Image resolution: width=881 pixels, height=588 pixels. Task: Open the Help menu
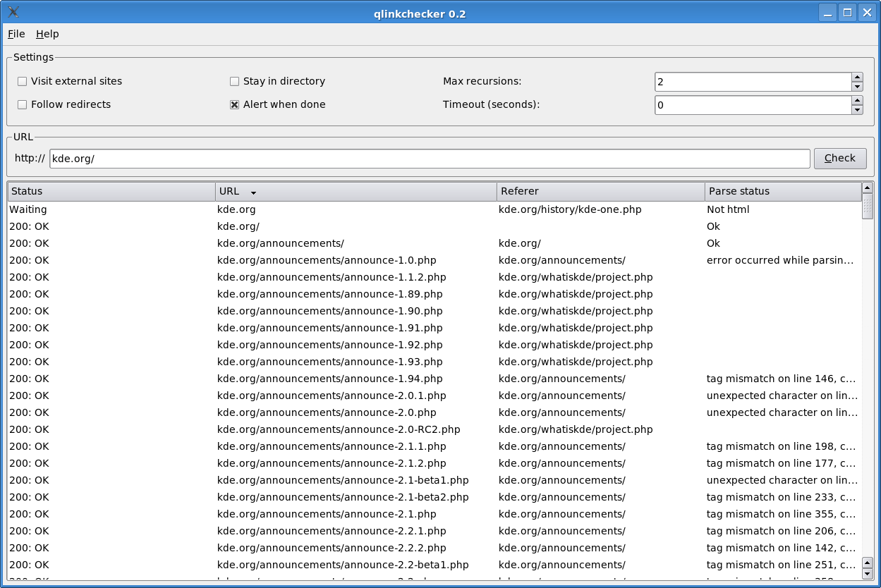click(x=47, y=34)
